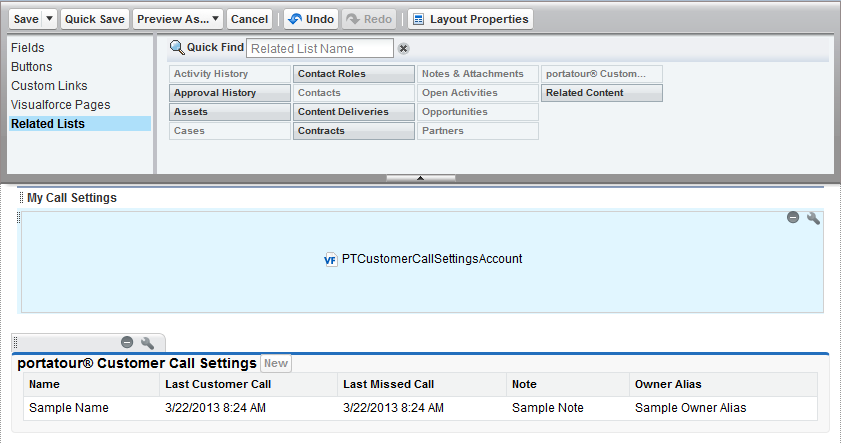The width and height of the screenshot is (841, 443).
Task: Click the VF PTCustomerCallSettingsAccount page item
Action: 423,259
